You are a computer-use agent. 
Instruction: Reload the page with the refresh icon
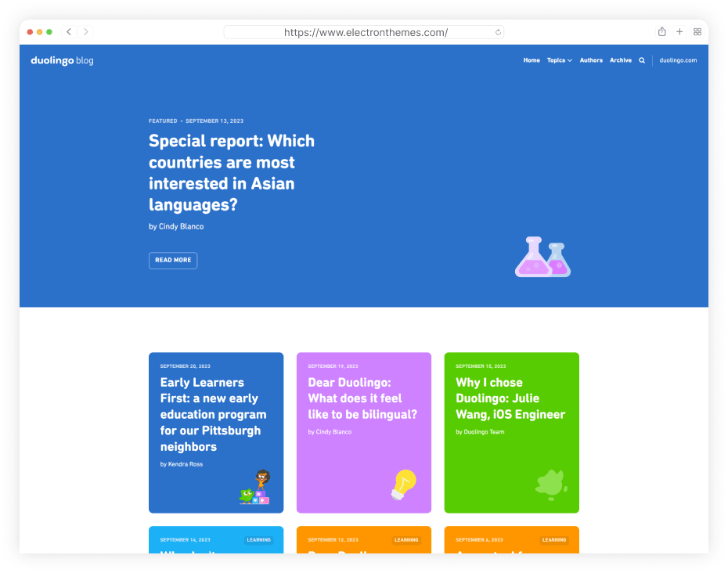click(498, 32)
